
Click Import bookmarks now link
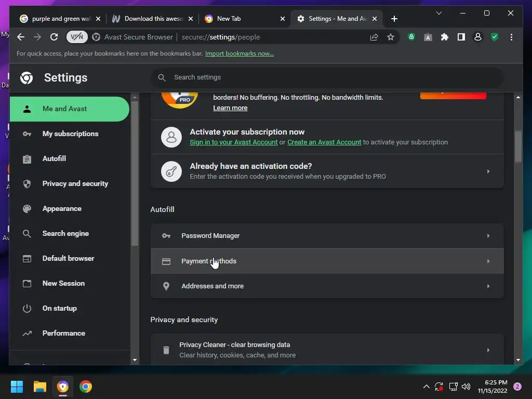pos(239,54)
